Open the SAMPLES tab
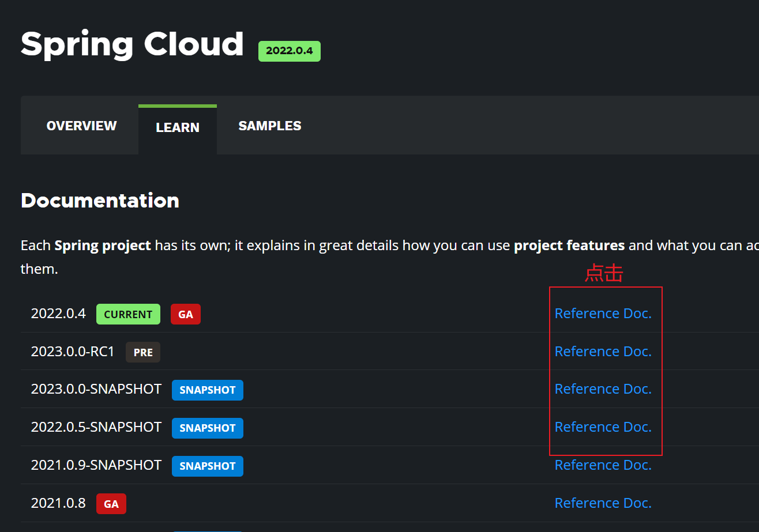Image resolution: width=759 pixels, height=532 pixels. tap(270, 126)
